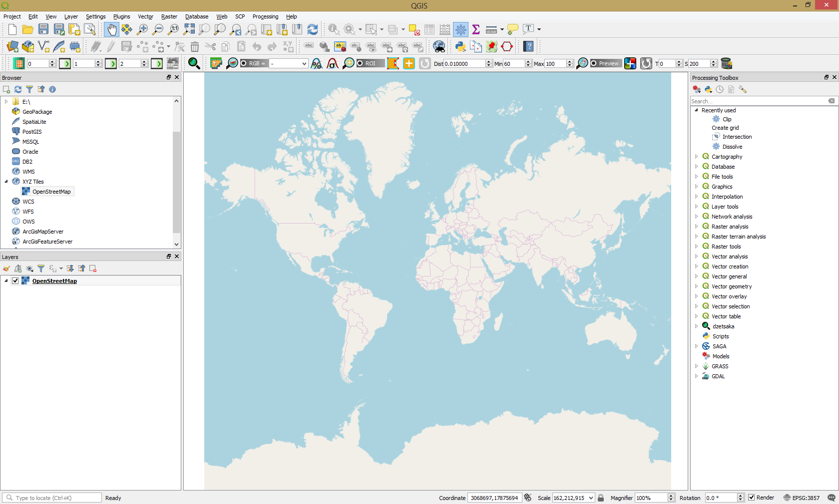Toggle the RGB display radio button

[x=244, y=63]
